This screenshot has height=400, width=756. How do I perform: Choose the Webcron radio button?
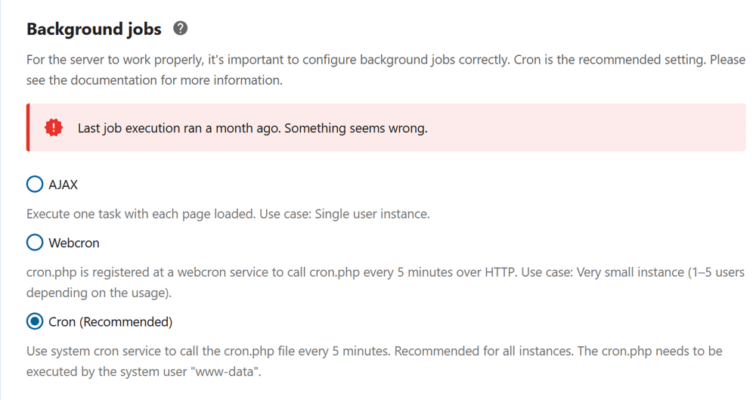[35, 242]
